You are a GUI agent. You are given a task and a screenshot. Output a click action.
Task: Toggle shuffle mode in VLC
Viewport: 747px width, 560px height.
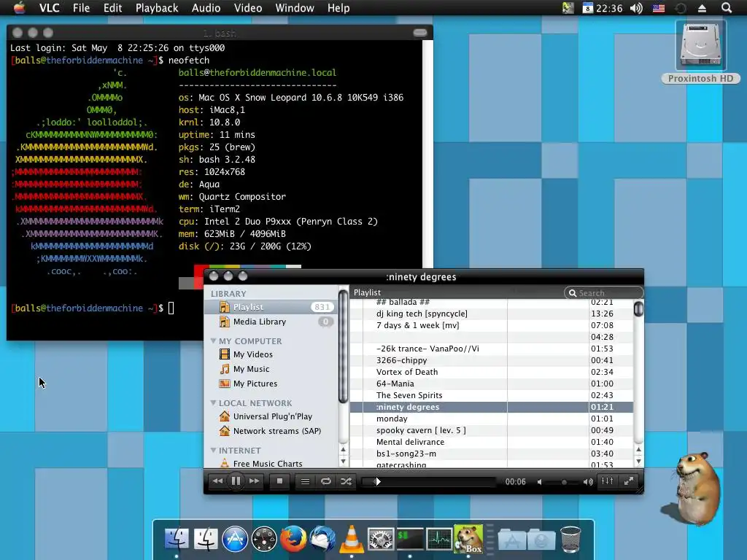(x=347, y=481)
